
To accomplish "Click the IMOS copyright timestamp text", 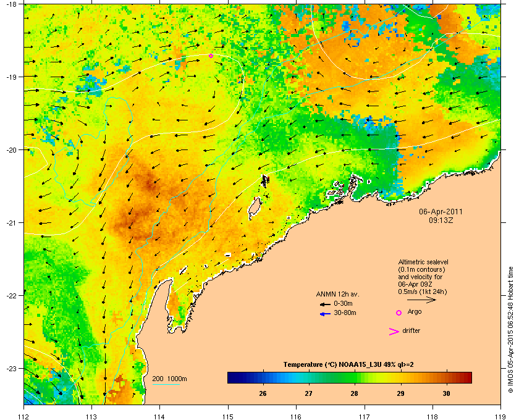I will (510, 330).
